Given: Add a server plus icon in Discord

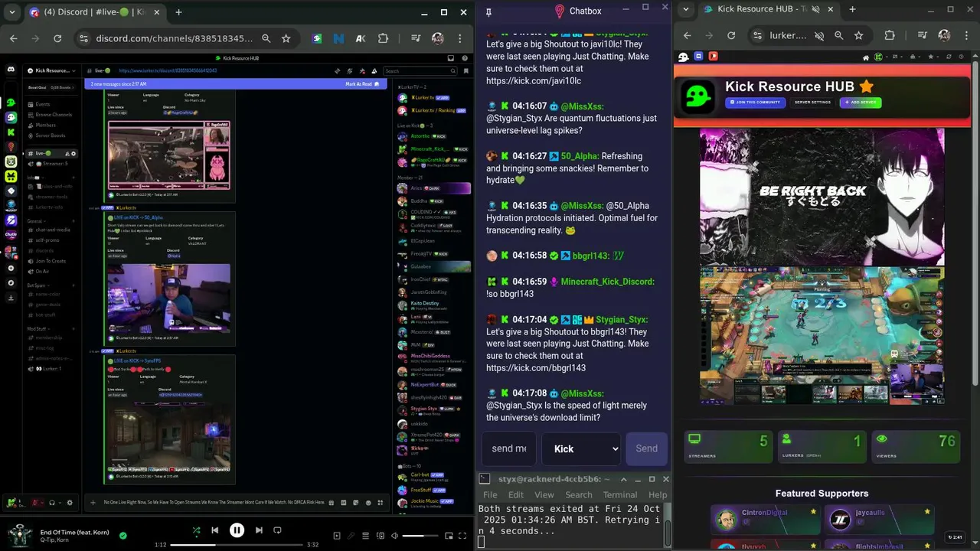Looking at the screenshot, I should [11, 268].
